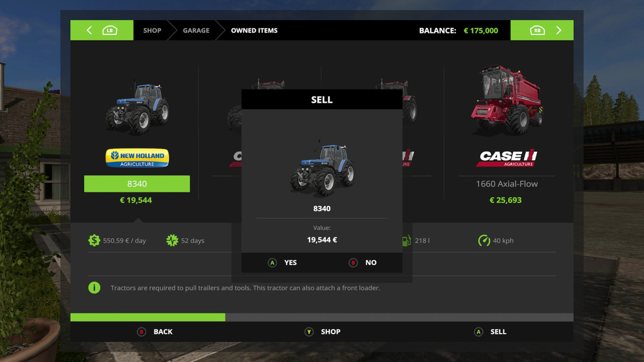Click the SELL button at bottom
This screenshot has height=362, width=644.
tap(490, 331)
